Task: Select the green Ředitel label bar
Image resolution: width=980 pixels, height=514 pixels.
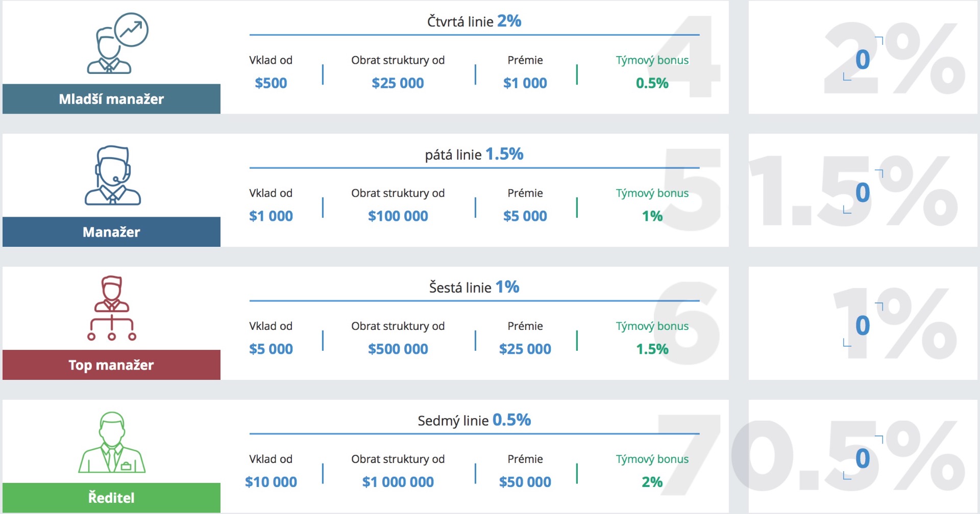Action: click(111, 498)
